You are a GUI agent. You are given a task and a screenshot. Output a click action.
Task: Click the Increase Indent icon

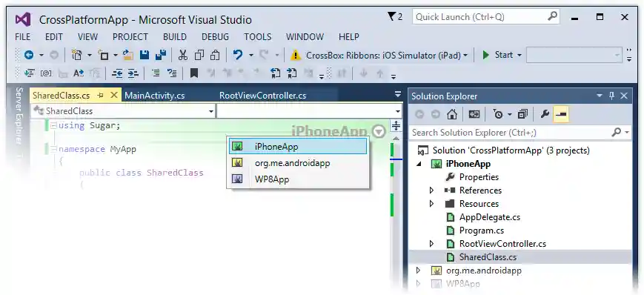pos(133,73)
